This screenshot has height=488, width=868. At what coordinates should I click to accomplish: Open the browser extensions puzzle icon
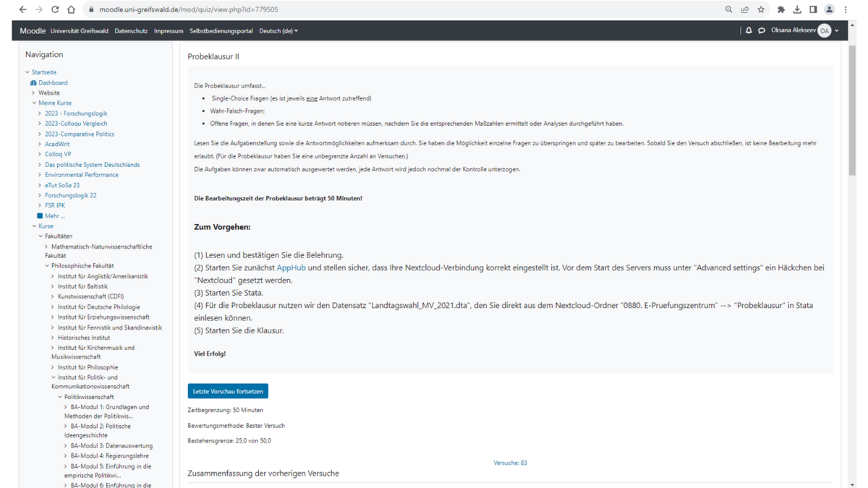[x=780, y=9]
